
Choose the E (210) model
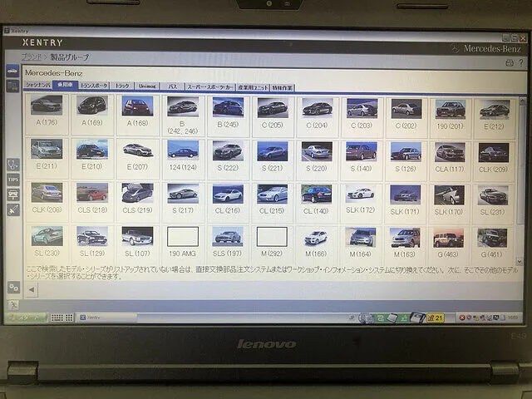pyautogui.click(x=92, y=150)
